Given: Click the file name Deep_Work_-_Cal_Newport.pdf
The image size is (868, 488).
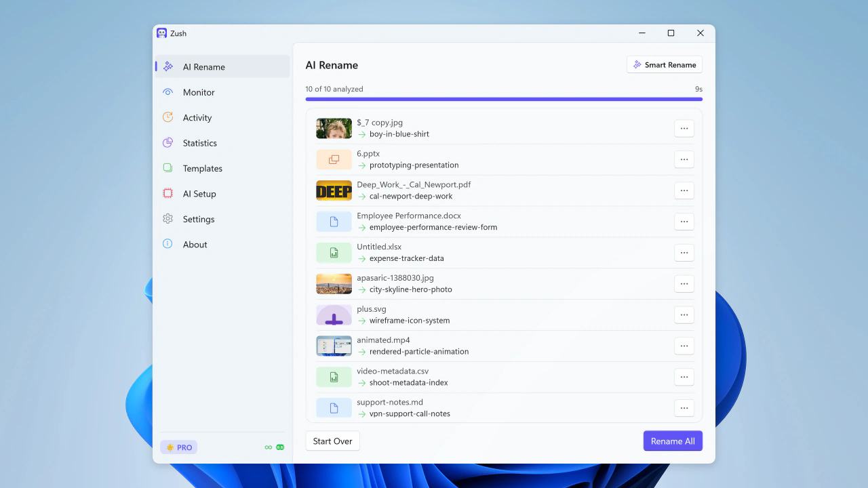Looking at the screenshot, I should point(414,184).
